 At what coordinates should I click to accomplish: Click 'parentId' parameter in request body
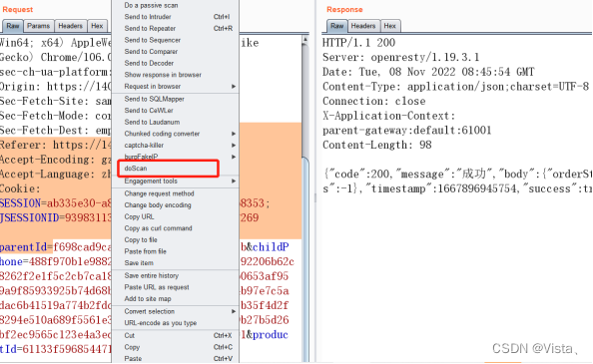pos(23,247)
